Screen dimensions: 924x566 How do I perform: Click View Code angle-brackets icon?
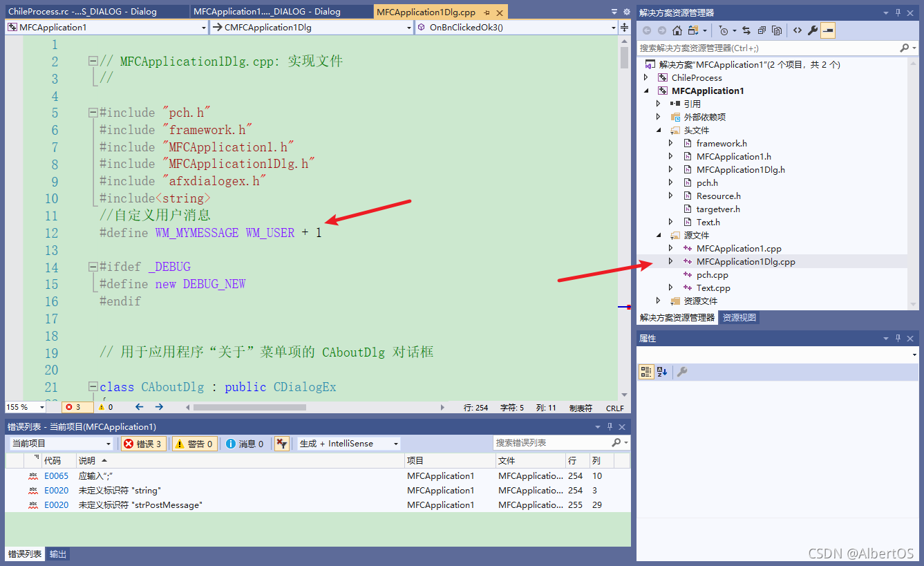click(x=798, y=30)
